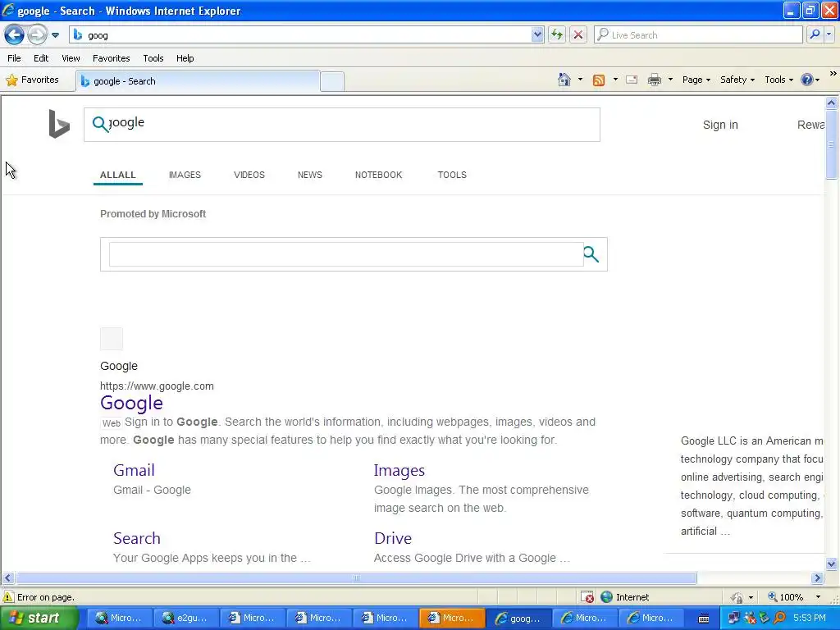Screen dimensions: 840x630
Task: Run Live Search with the magnifier button
Action: 815,34
